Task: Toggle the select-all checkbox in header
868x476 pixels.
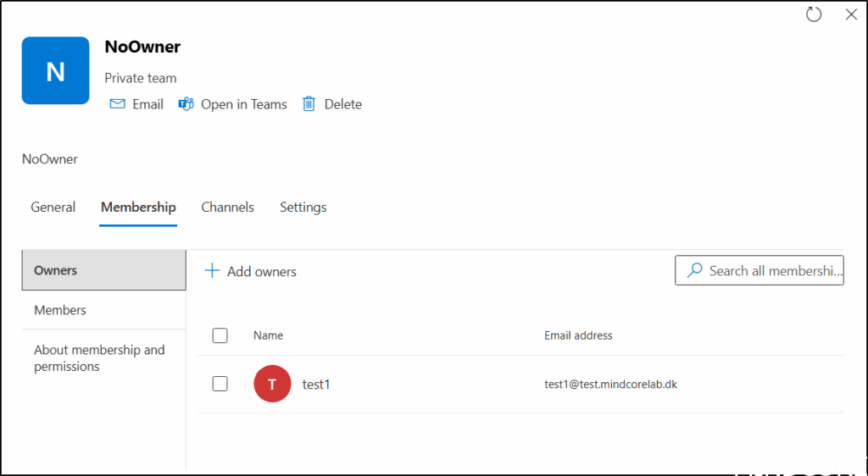Action: [220, 335]
